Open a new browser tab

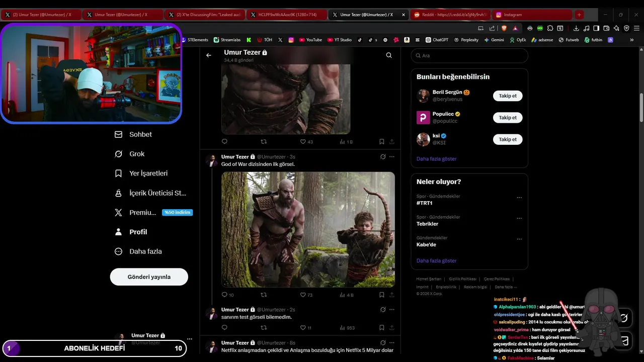579,15
